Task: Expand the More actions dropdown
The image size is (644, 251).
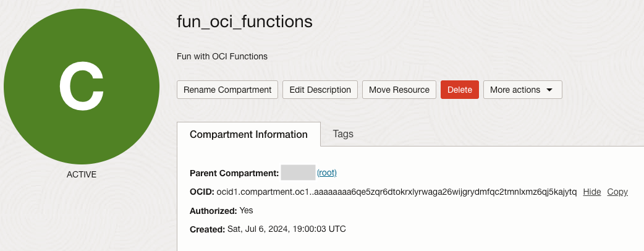Action: [x=522, y=90]
